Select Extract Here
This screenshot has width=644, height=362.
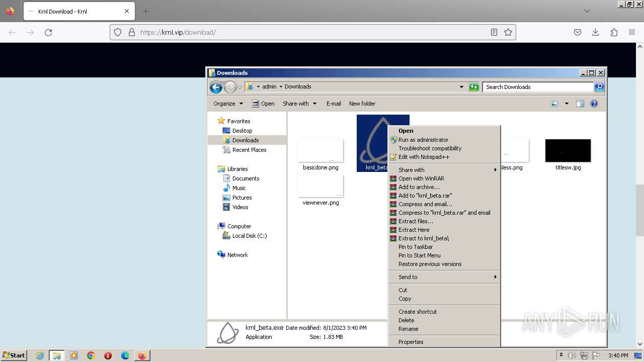click(x=445, y=230)
